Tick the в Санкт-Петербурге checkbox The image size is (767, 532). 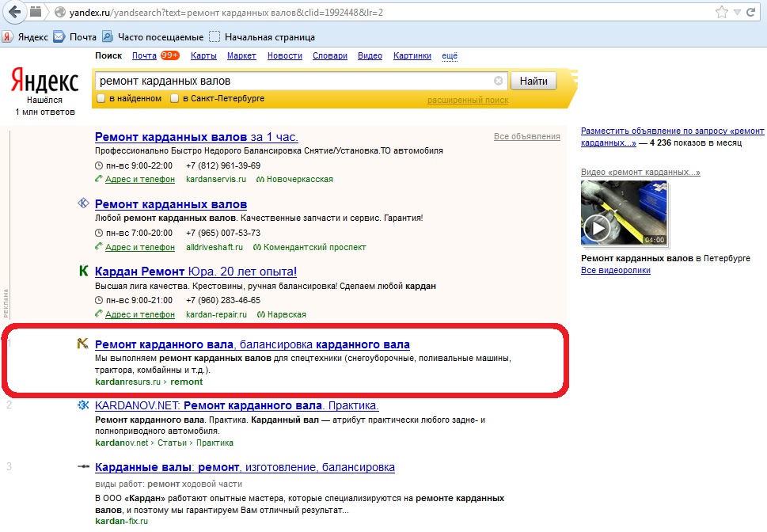pyautogui.click(x=175, y=98)
